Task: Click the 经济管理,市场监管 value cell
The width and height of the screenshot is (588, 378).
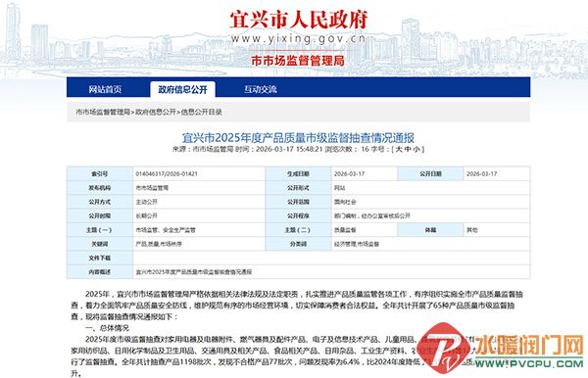Action: [431, 244]
